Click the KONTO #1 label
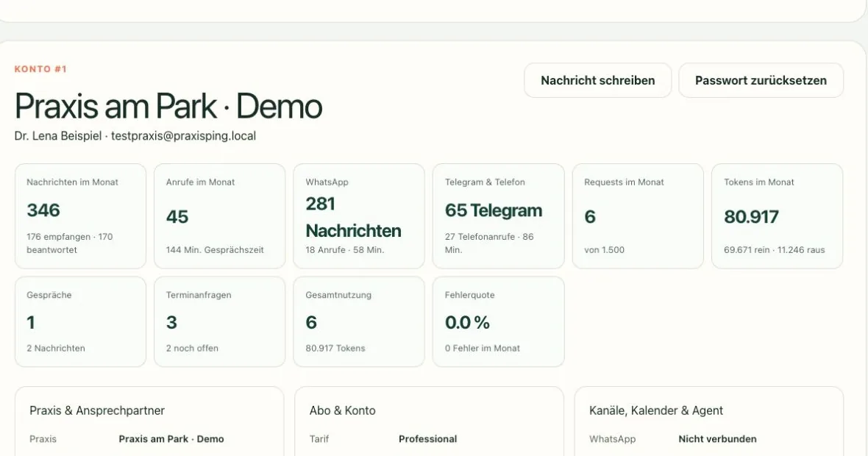The height and width of the screenshot is (456, 868). click(40, 69)
